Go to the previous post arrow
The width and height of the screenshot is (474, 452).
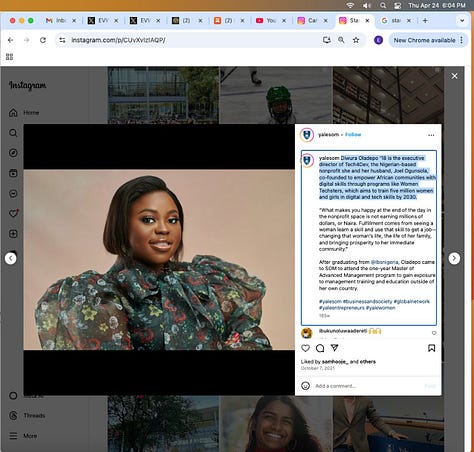(x=11, y=258)
